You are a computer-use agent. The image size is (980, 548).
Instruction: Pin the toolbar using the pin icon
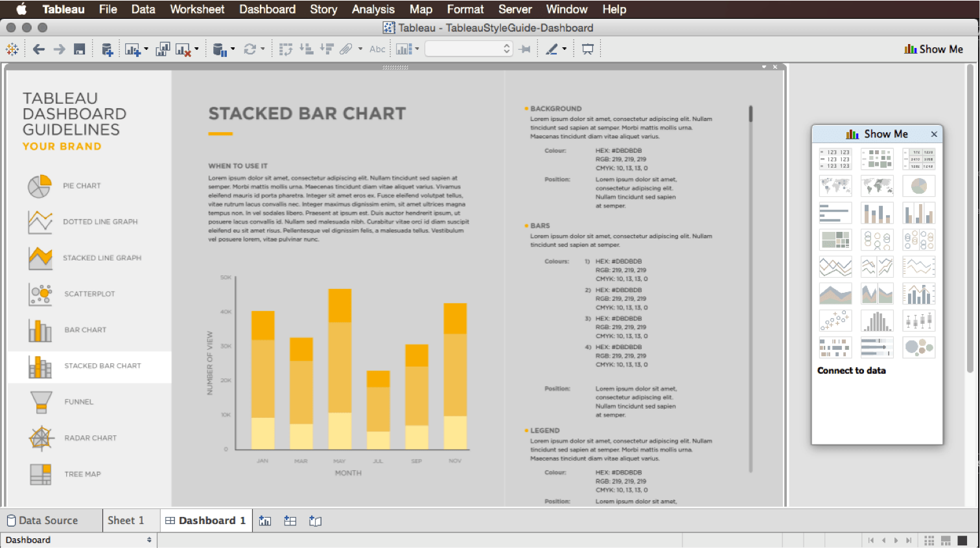[x=525, y=49]
